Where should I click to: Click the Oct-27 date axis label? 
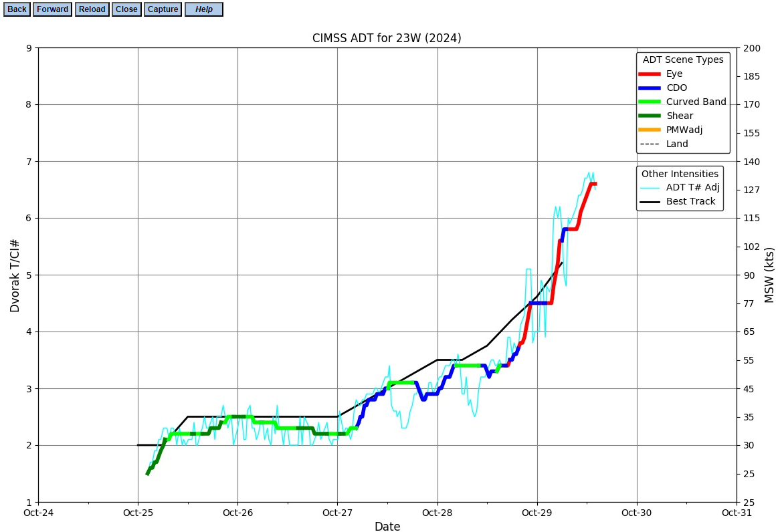tap(338, 513)
